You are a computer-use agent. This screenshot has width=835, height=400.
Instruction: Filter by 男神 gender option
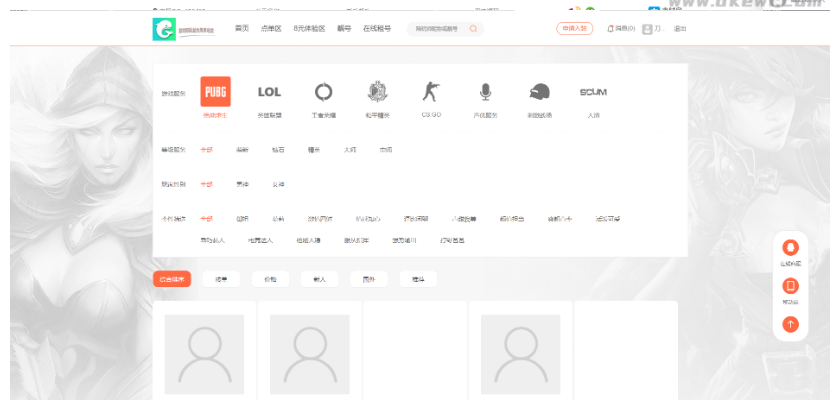(x=242, y=184)
